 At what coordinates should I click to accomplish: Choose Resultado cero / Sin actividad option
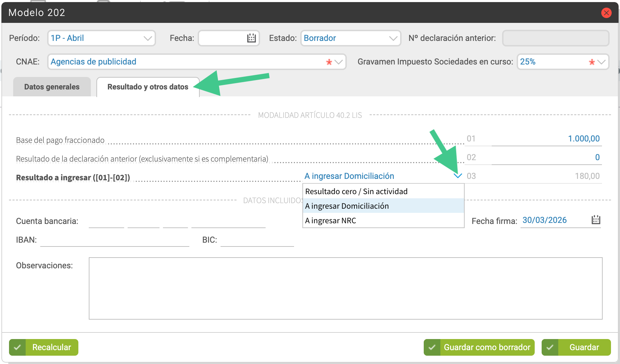pos(356,191)
